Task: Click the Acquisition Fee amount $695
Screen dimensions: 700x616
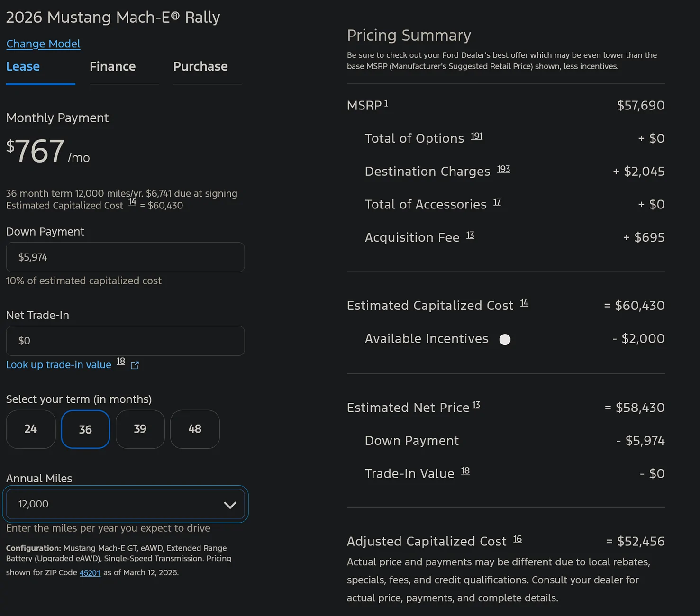Action: 644,237
